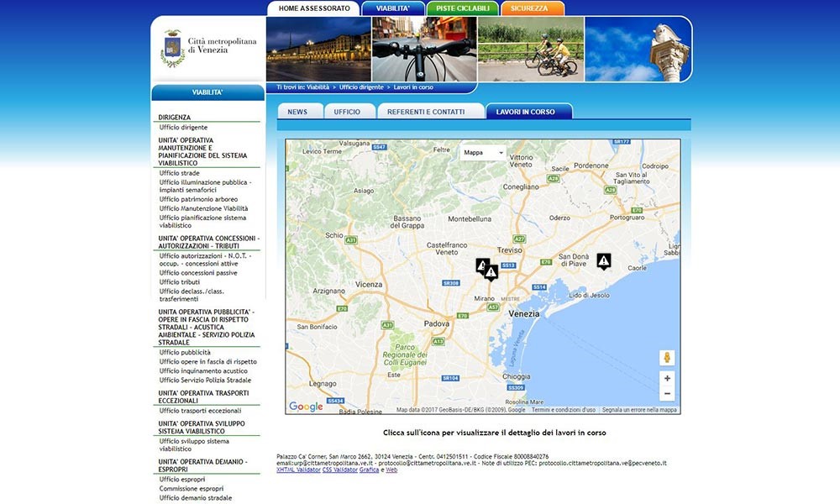Click the XHTML Validator footer link
The image size is (840, 504).
pyautogui.click(x=298, y=470)
